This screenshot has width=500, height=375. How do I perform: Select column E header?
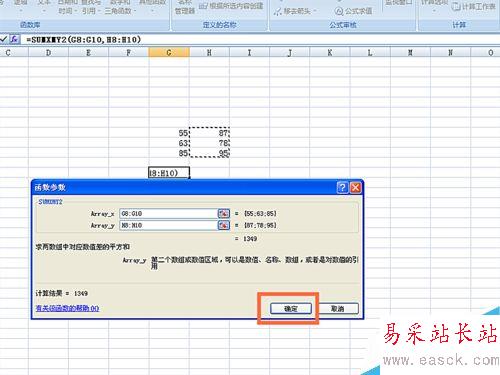point(88,53)
